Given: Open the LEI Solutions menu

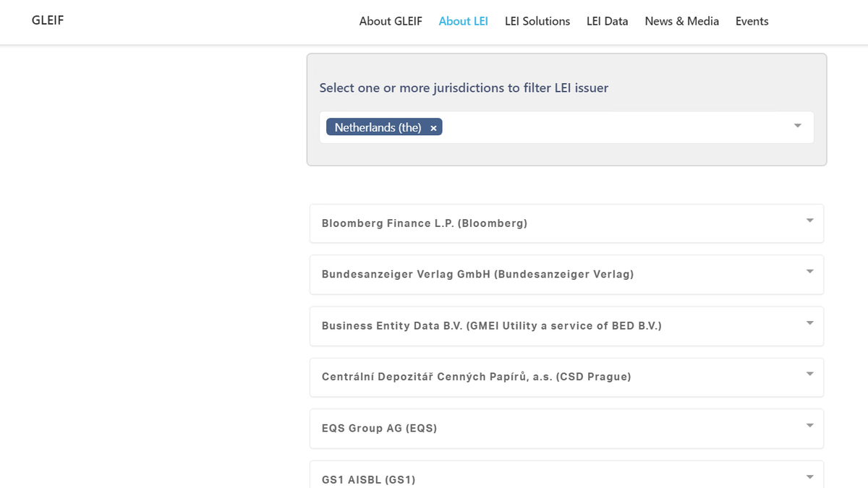Looking at the screenshot, I should (x=537, y=21).
